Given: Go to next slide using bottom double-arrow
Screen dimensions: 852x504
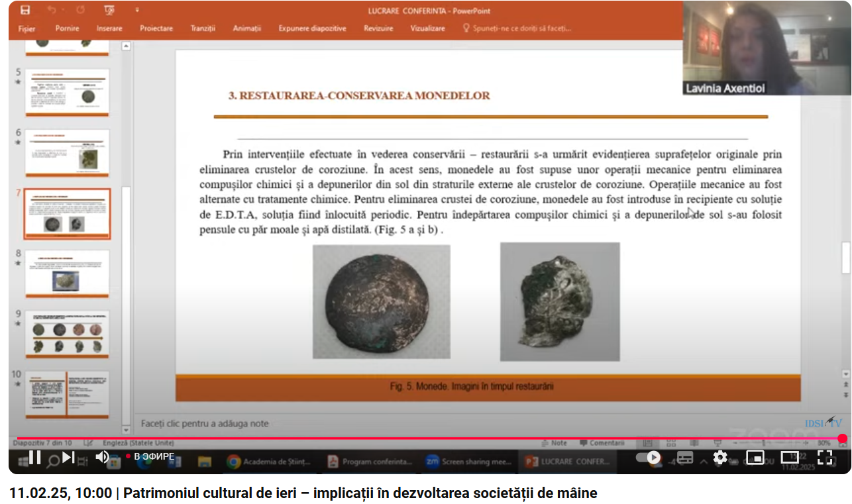Looking at the screenshot, I should pyautogui.click(x=846, y=393).
